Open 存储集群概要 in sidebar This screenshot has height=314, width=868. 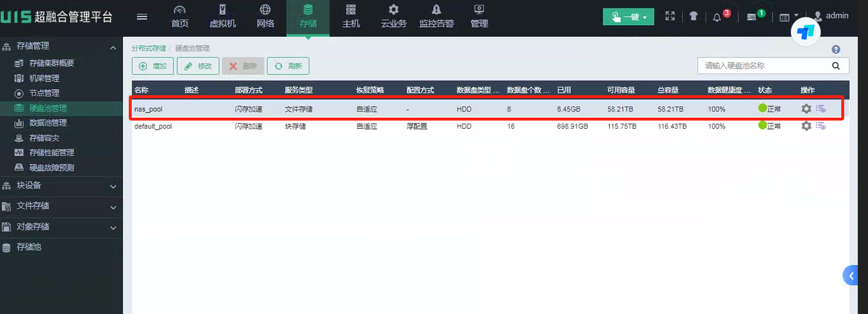(x=52, y=63)
